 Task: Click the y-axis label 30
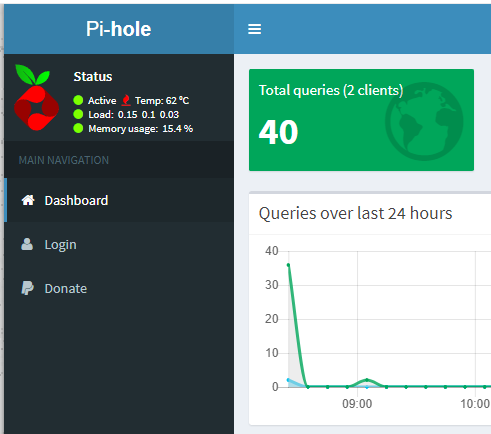[x=272, y=285]
